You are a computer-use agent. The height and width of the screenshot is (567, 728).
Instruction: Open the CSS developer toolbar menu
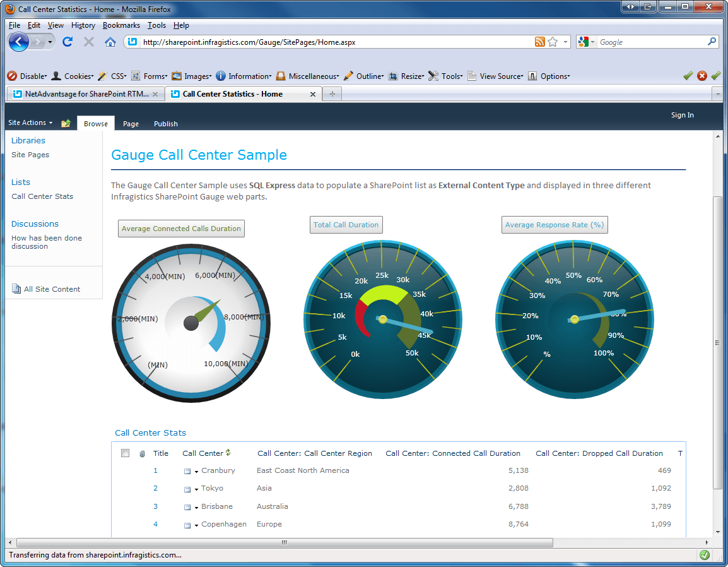point(112,76)
